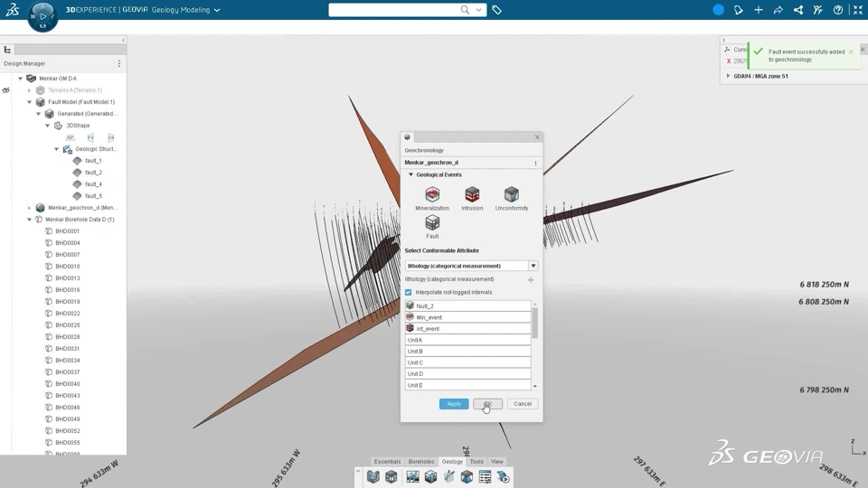Click the Apply button
The width and height of the screenshot is (868, 488).
coord(454,404)
